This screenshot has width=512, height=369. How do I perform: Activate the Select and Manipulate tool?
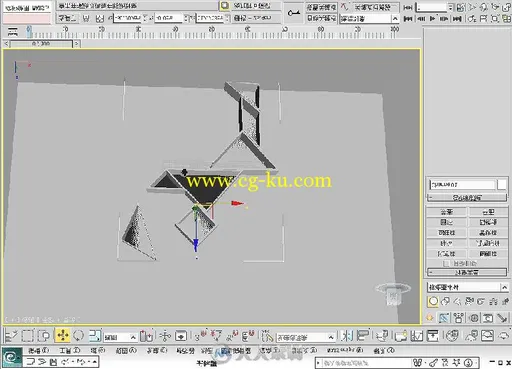(165, 336)
